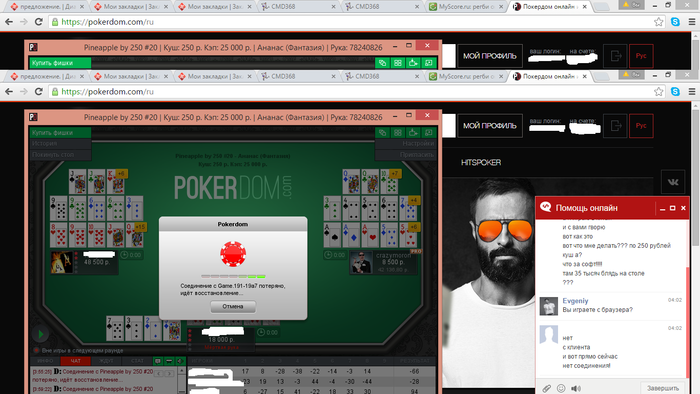Bookmark the page with the lower browser star
The image size is (700, 394).
[x=658, y=91]
